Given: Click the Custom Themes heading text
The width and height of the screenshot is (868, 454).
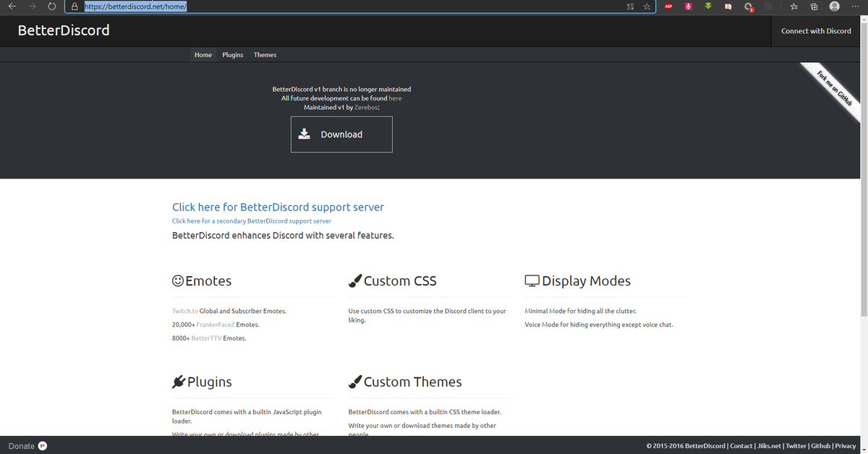Looking at the screenshot, I should coord(412,382).
